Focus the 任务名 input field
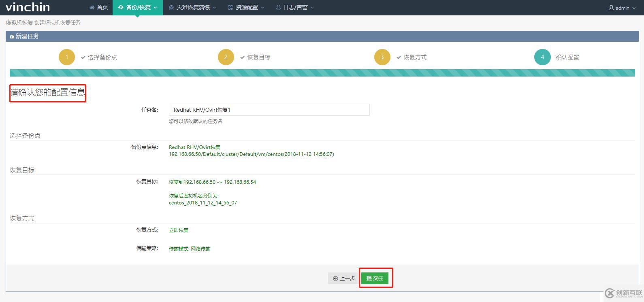Viewport: 644px width, 302px height. (269, 110)
